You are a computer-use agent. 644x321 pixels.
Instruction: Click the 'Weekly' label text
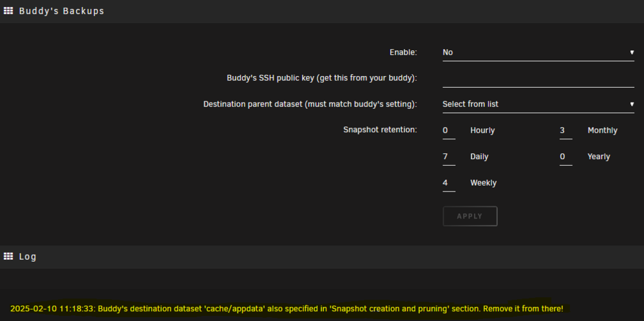[484, 183]
